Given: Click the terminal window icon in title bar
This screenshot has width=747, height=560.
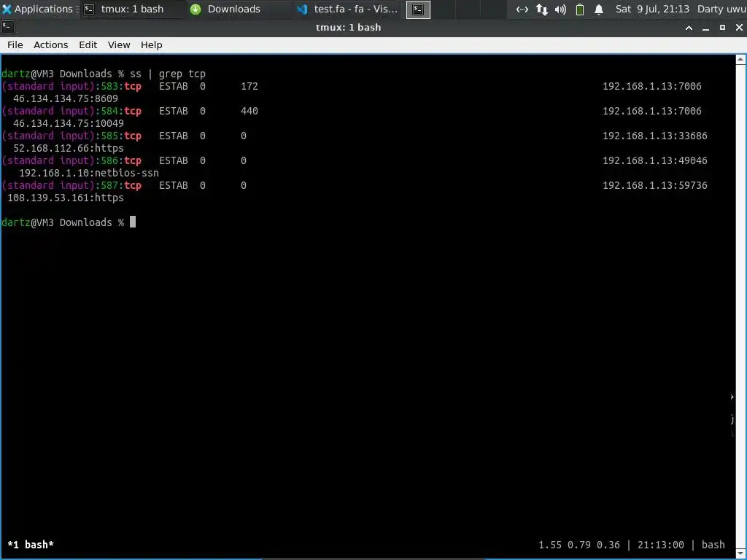Looking at the screenshot, I should 8,27.
